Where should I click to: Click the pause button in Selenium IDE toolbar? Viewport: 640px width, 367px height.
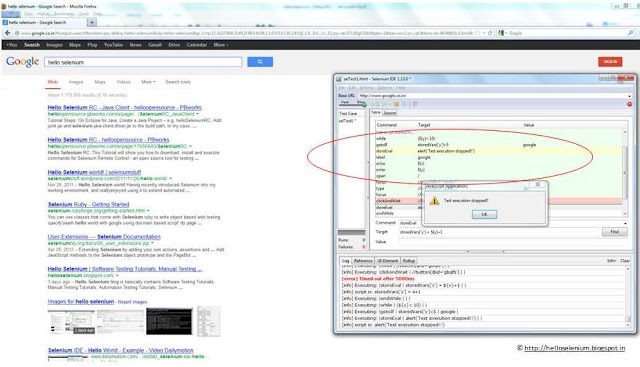click(396, 104)
